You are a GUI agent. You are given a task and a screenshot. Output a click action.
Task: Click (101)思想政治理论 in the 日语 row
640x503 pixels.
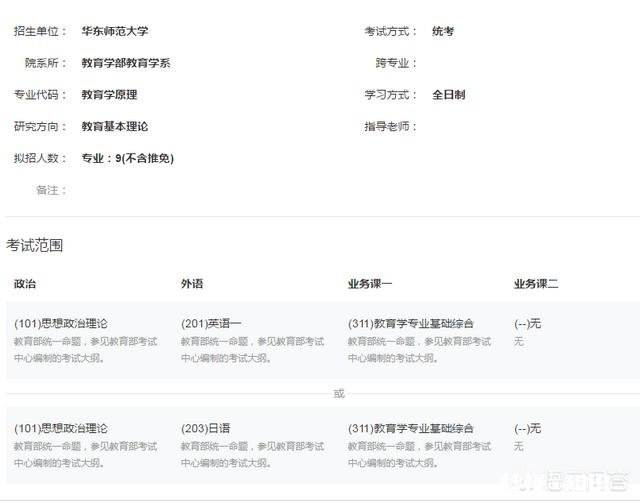click(61, 428)
